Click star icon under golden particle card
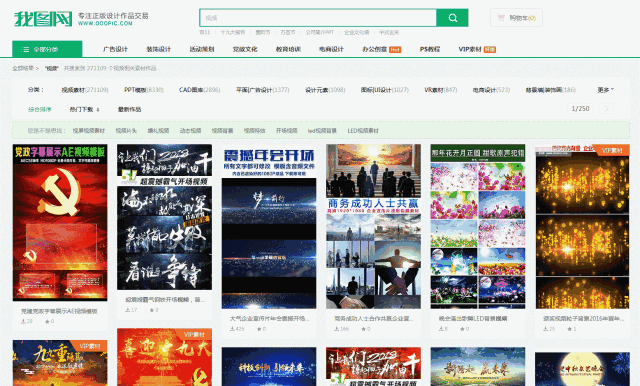This screenshot has width=640, height=386. click(x=569, y=328)
